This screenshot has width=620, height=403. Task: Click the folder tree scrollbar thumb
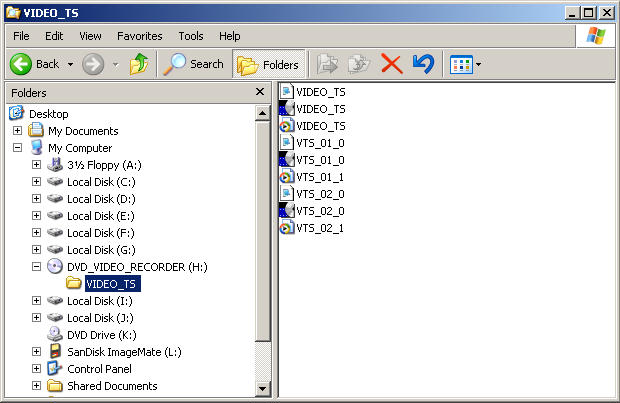pyautogui.click(x=263, y=231)
